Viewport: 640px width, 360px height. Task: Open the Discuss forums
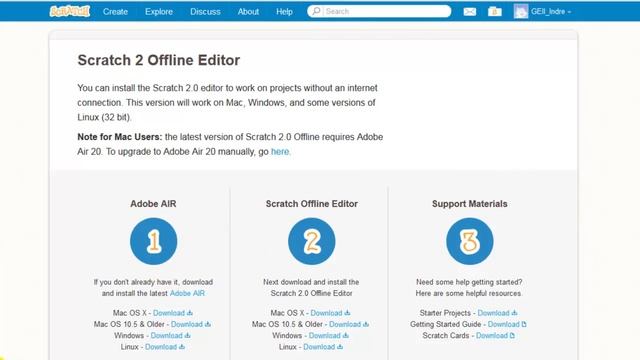pyautogui.click(x=205, y=12)
